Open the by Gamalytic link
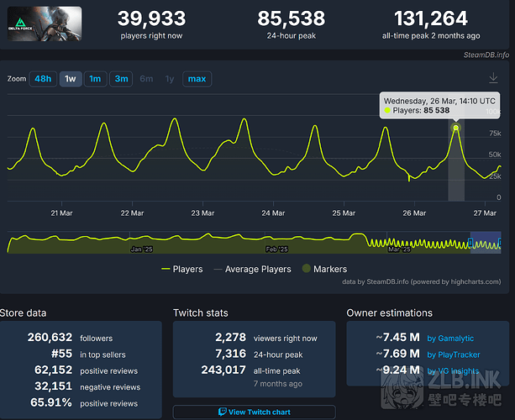The image size is (515, 420). click(450, 339)
